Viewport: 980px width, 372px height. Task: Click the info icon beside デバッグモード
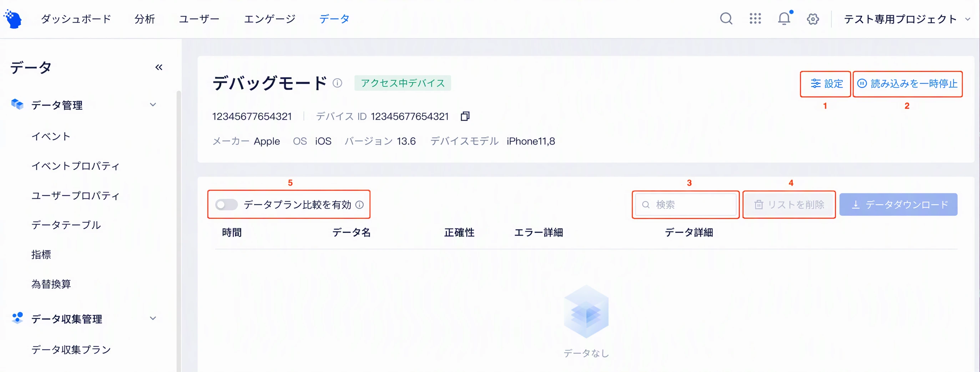tap(338, 83)
